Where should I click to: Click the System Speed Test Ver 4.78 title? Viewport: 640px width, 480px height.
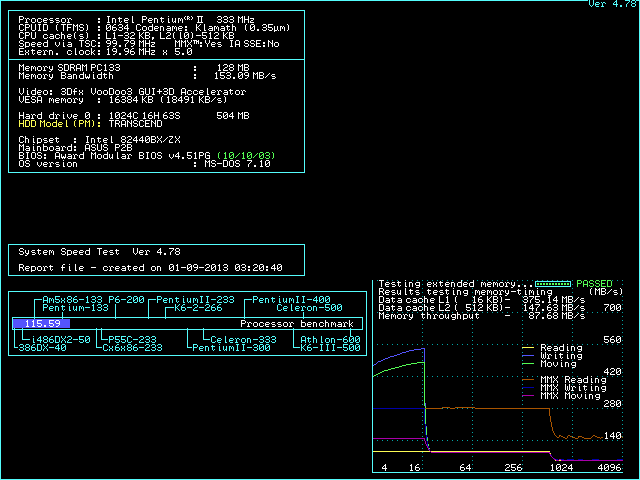point(99,252)
